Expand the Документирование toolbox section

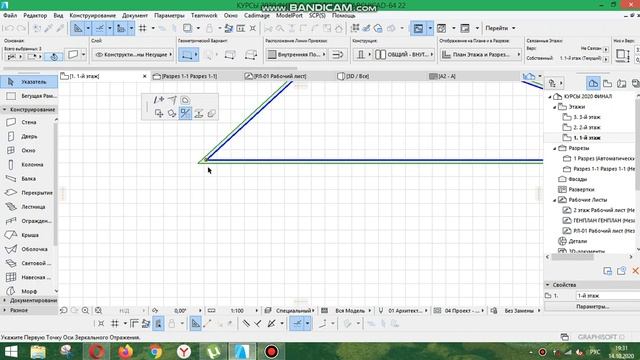pos(4,300)
